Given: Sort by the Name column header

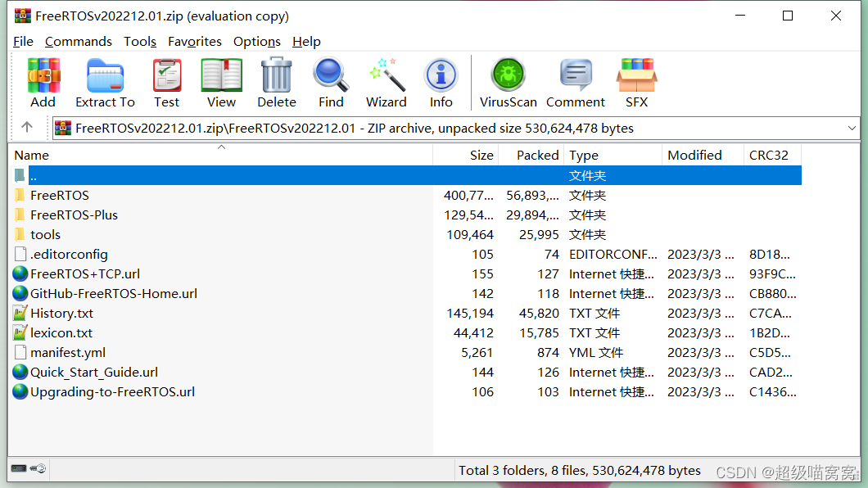Looking at the screenshot, I should [220, 155].
